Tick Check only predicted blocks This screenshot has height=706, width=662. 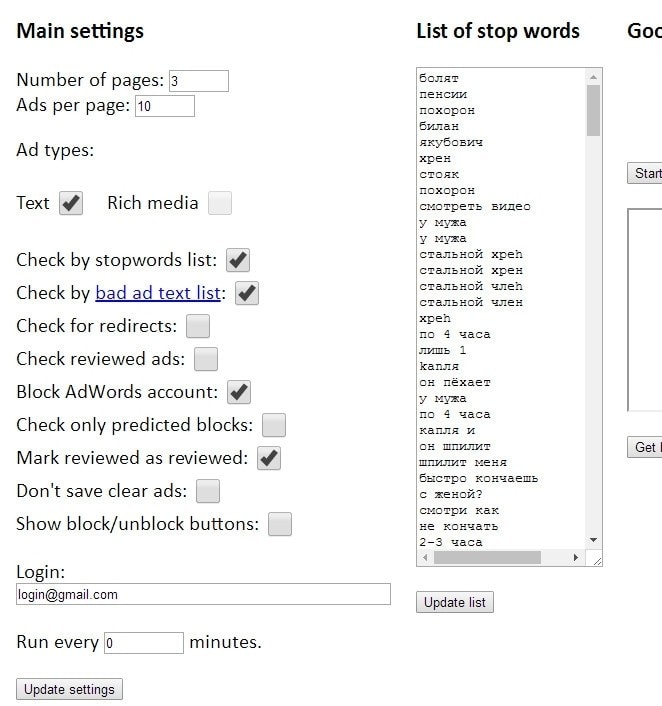click(274, 425)
